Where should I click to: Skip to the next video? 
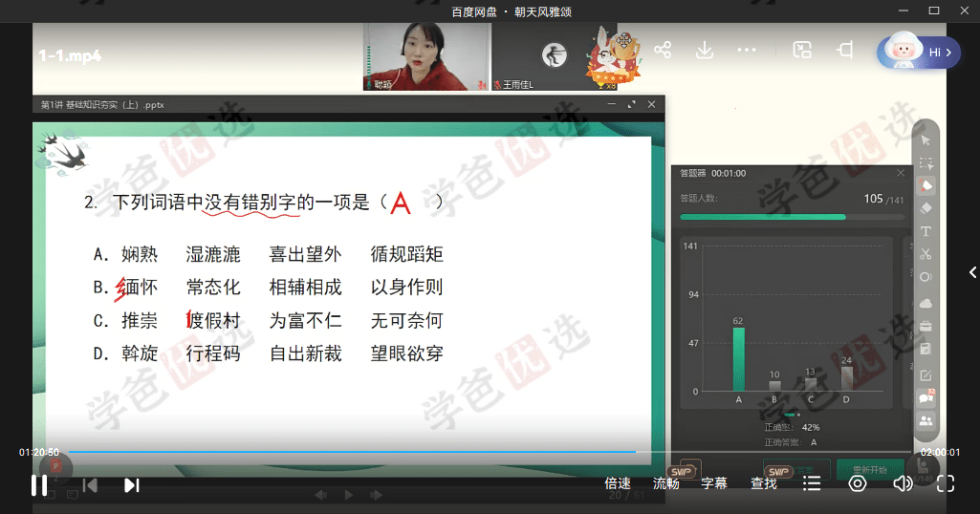pos(131,485)
